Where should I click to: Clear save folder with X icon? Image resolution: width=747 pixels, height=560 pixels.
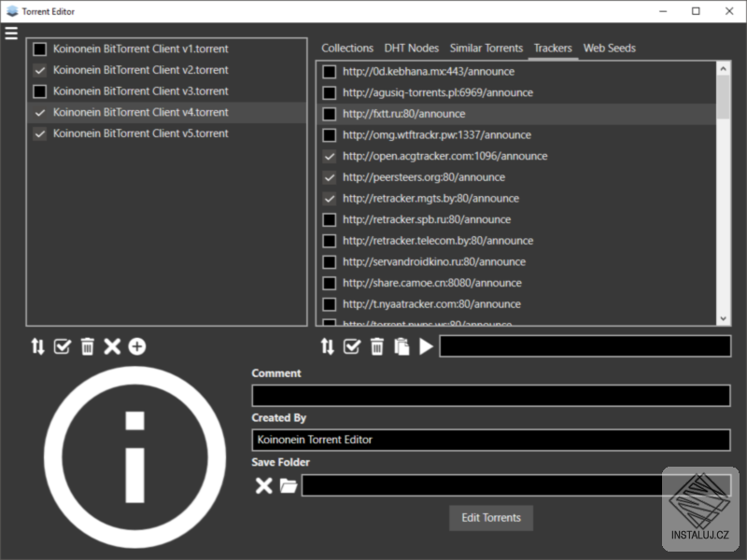pyautogui.click(x=263, y=485)
